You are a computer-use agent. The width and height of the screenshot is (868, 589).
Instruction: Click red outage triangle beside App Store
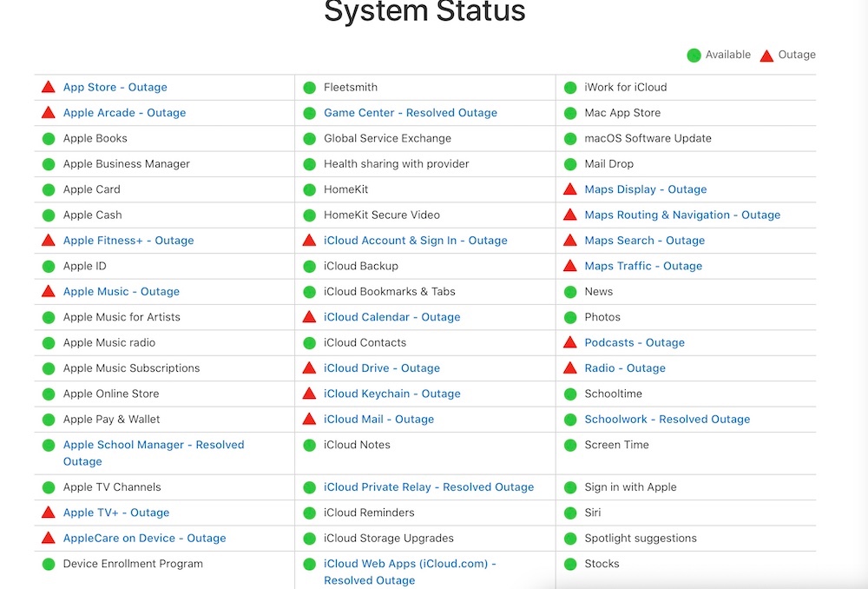[49, 87]
